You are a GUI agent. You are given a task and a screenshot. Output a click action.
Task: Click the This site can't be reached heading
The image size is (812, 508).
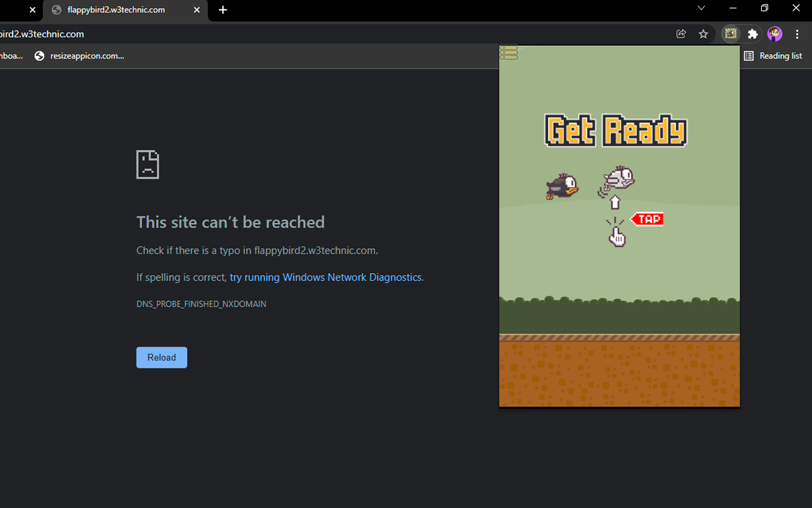pyautogui.click(x=230, y=222)
